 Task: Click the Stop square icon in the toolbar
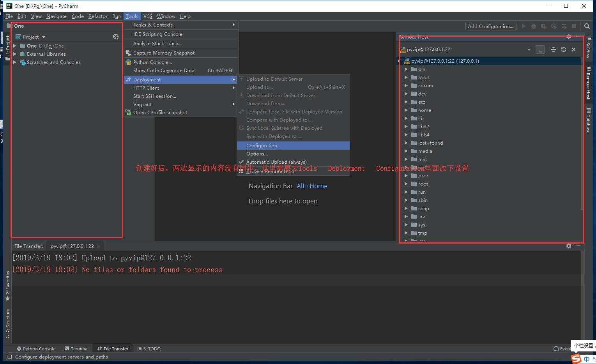pyautogui.click(x=574, y=26)
